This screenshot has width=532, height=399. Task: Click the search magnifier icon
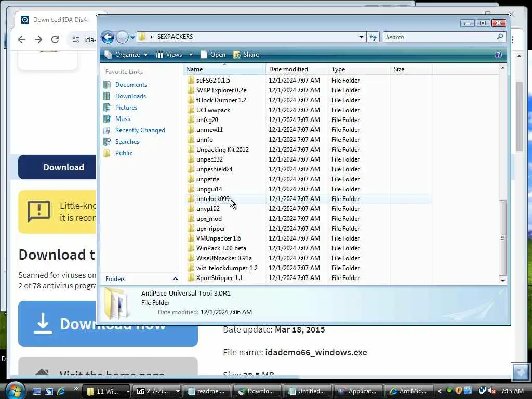(500, 37)
